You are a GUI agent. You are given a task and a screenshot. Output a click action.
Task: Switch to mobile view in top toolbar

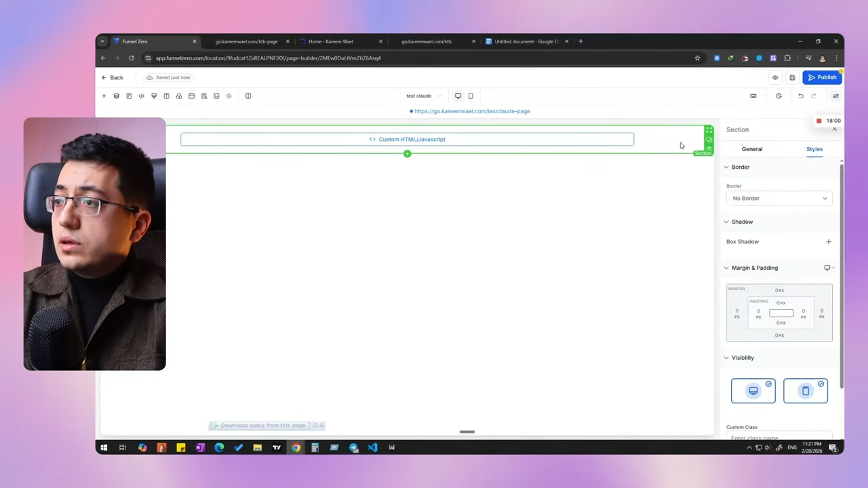click(471, 96)
